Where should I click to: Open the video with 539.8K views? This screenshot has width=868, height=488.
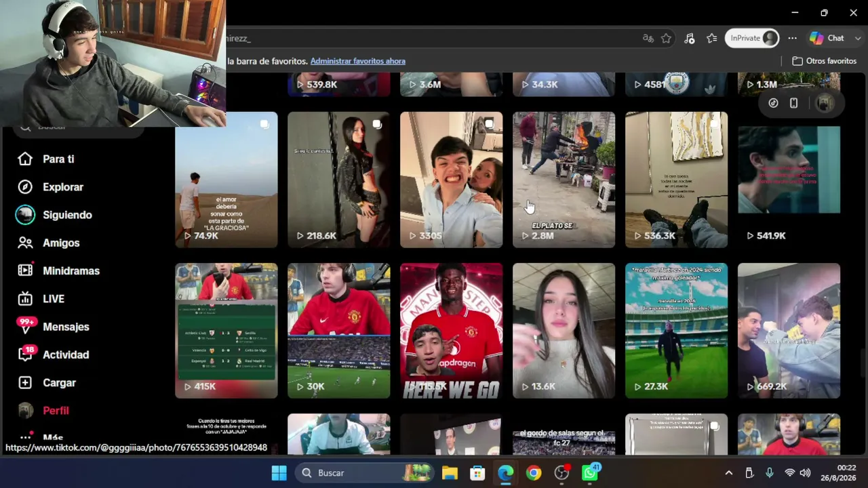tap(339, 84)
